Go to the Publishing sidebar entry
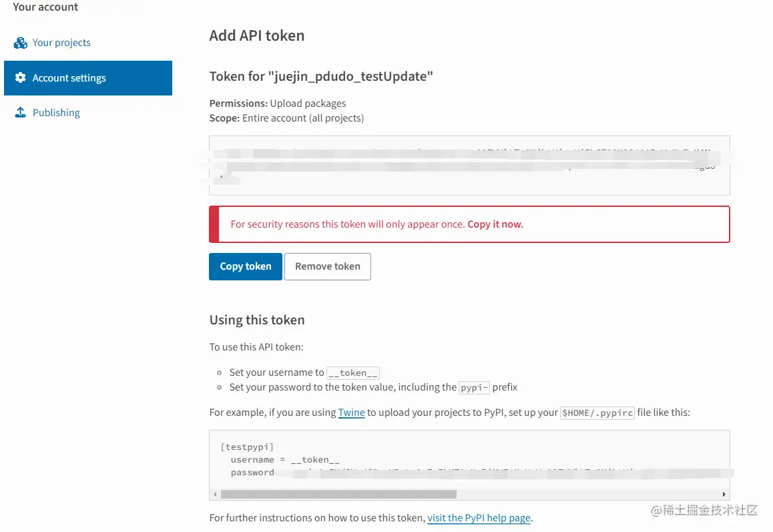Screen dimensions: 773x532 click(56, 113)
